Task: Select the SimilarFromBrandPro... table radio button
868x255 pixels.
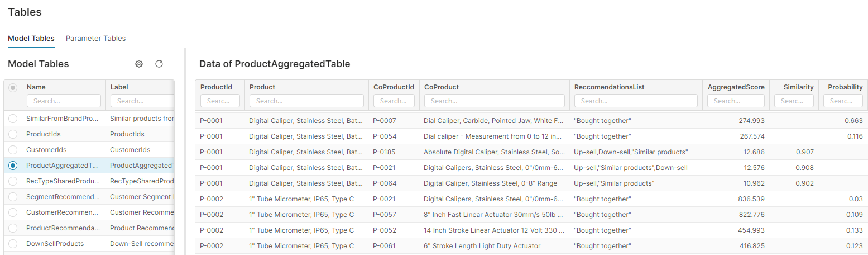Action: pyautogui.click(x=13, y=119)
